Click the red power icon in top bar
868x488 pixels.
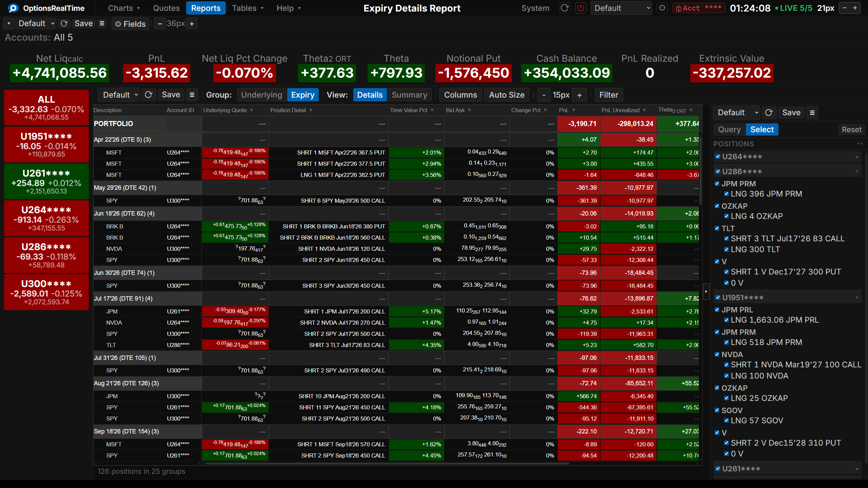(580, 8)
